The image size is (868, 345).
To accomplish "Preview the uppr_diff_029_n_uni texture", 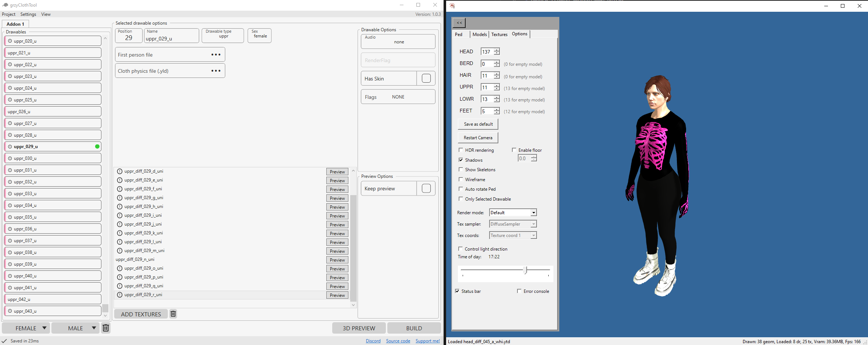I will point(337,260).
